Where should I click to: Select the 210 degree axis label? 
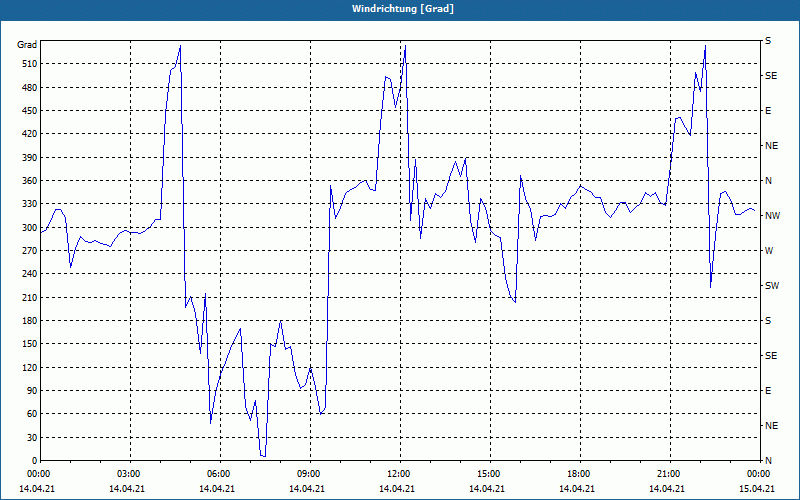30,297
